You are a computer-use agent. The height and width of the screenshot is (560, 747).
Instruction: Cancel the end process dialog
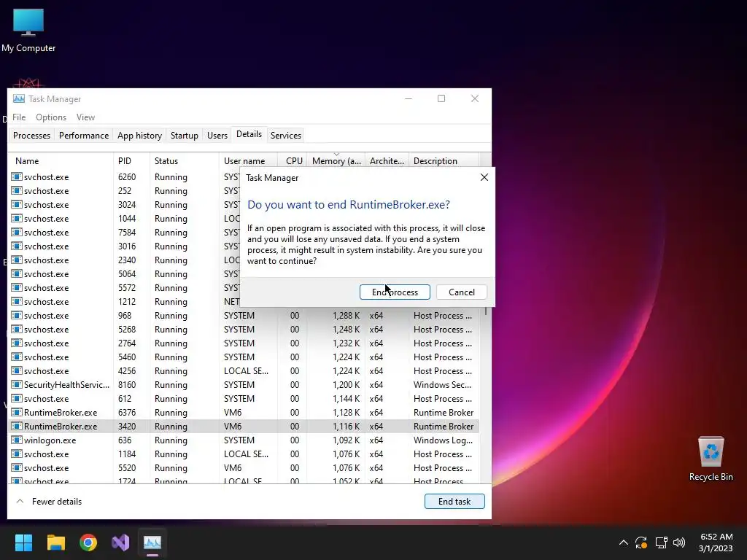461,292
